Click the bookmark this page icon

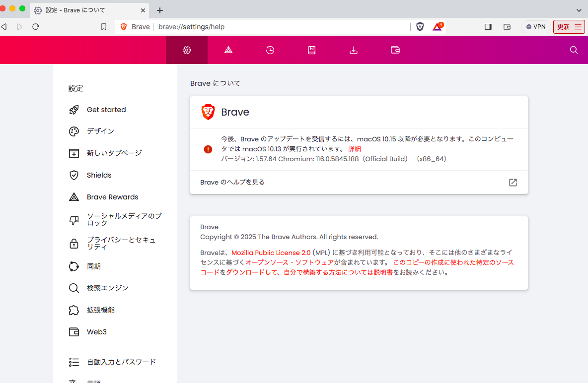(104, 27)
